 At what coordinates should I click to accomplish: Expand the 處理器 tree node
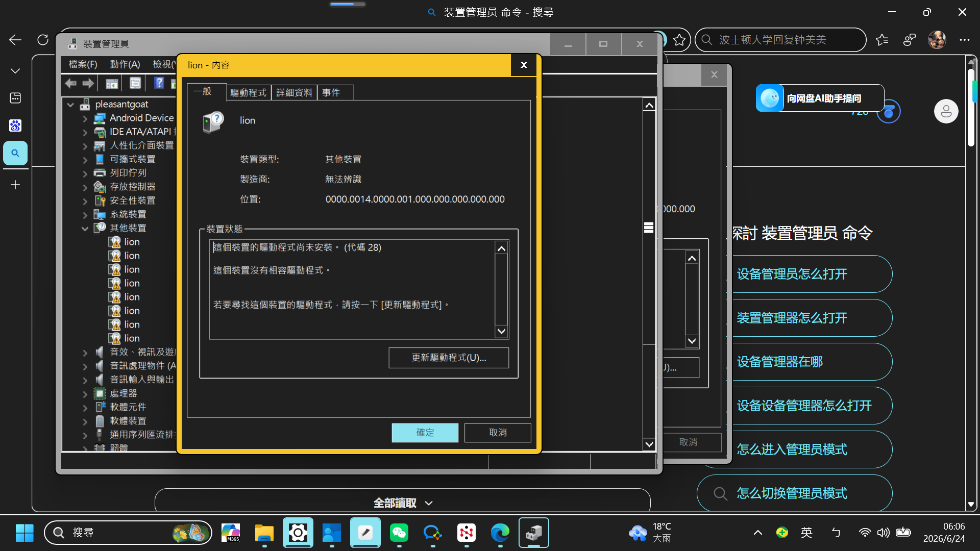(85, 394)
